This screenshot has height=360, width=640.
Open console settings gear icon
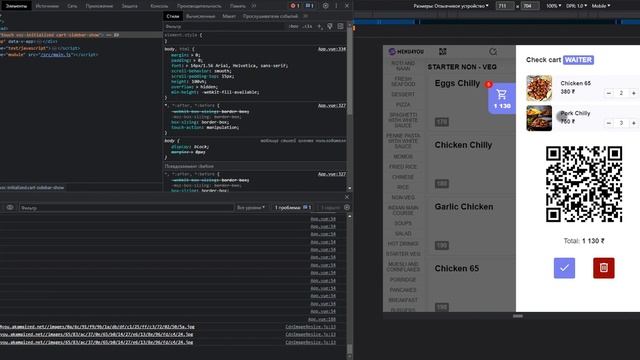(347, 207)
